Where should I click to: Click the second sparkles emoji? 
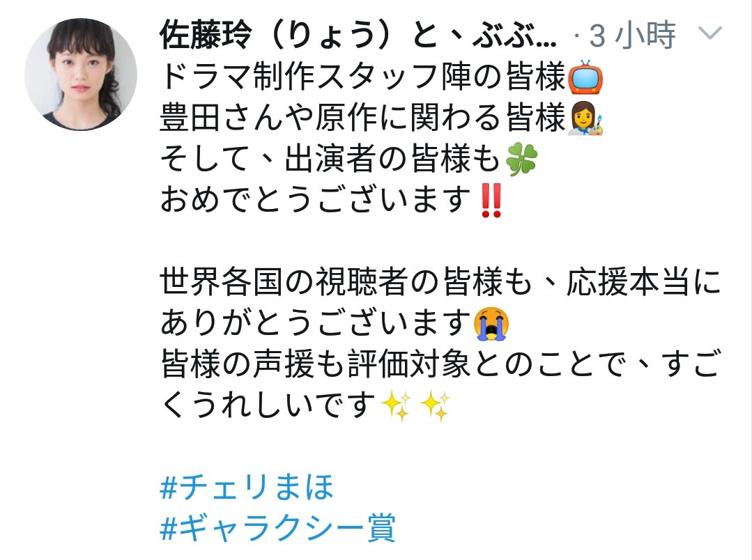click(436, 405)
